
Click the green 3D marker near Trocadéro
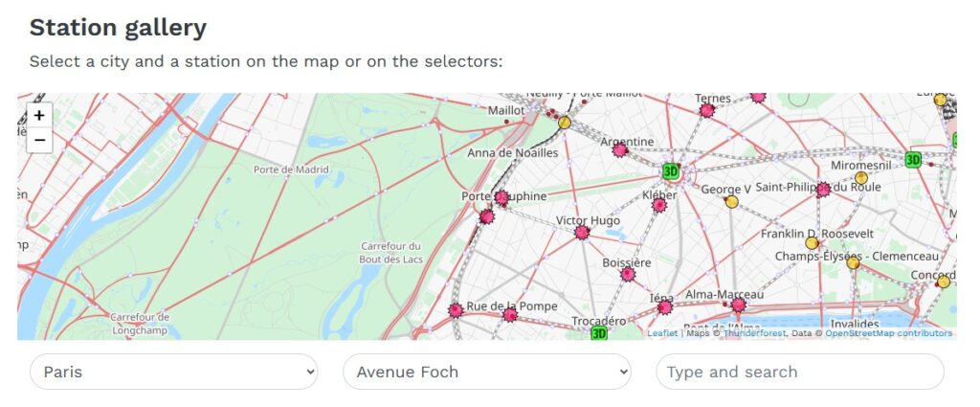(x=599, y=333)
